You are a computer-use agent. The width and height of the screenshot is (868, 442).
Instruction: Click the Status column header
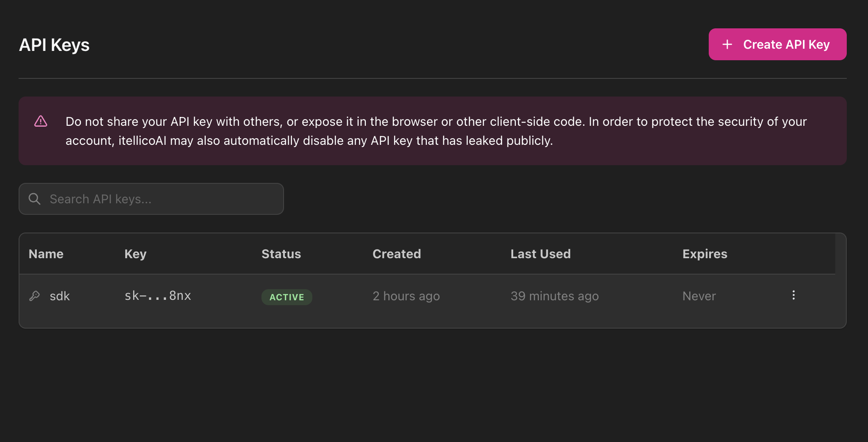coord(281,254)
